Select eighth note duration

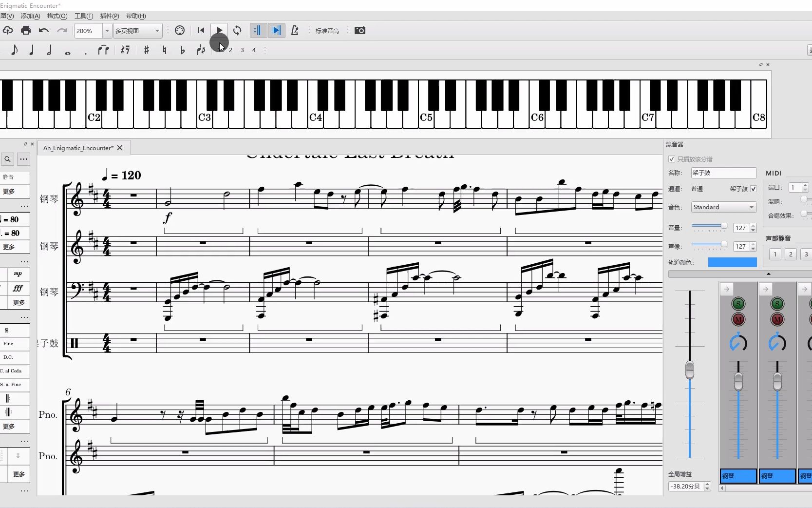pos(14,50)
